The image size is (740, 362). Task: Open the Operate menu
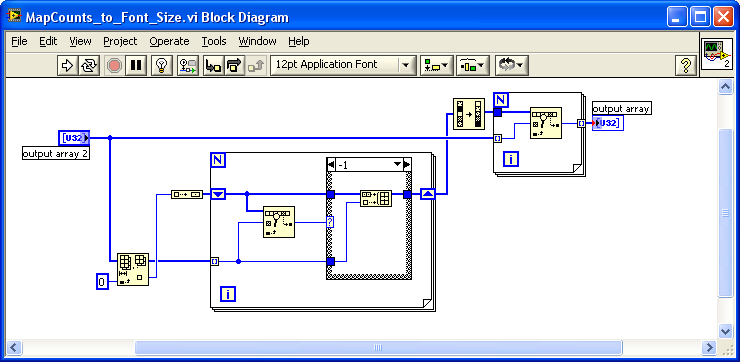[169, 42]
